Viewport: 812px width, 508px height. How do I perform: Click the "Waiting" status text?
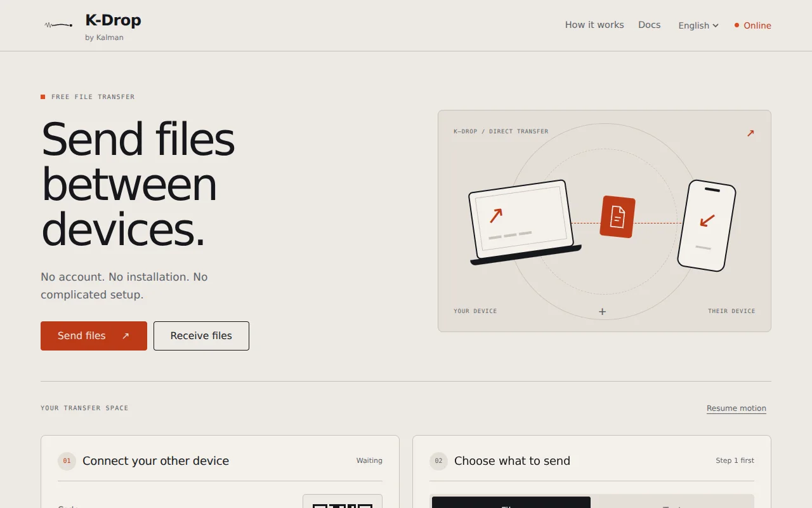(x=369, y=461)
